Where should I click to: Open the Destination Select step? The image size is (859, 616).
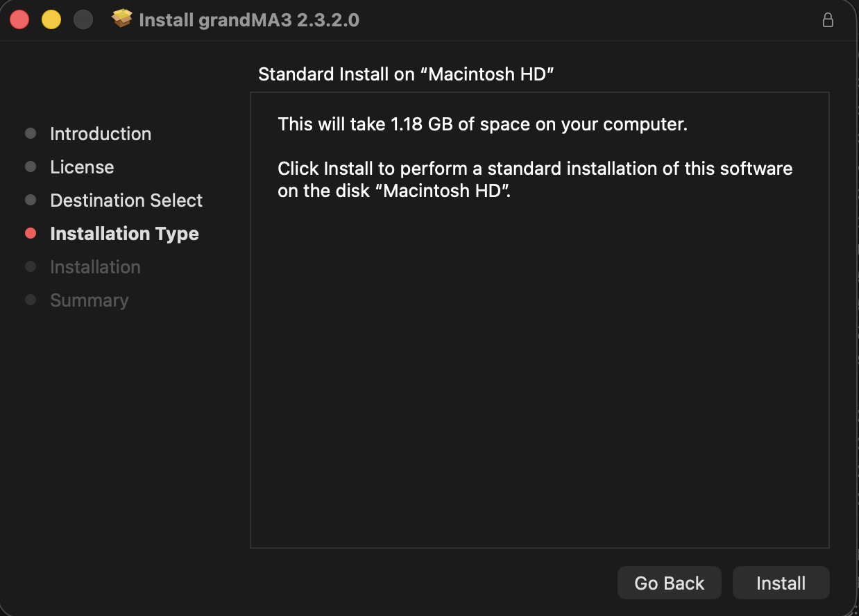point(126,200)
